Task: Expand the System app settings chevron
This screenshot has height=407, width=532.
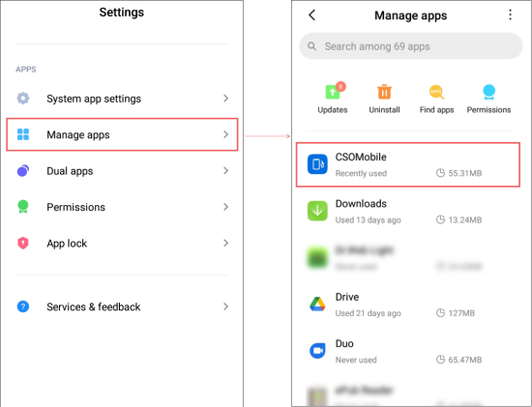Action: (x=225, y=99)
